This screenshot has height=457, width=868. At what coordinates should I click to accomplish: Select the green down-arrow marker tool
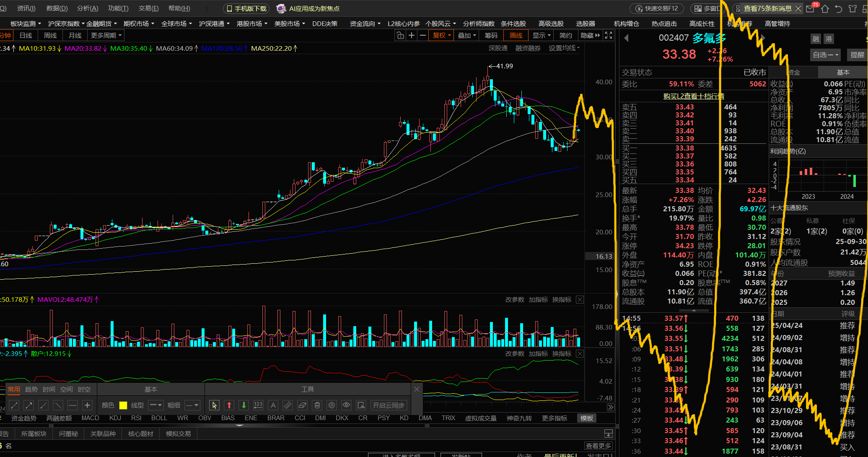pos(244,405)
